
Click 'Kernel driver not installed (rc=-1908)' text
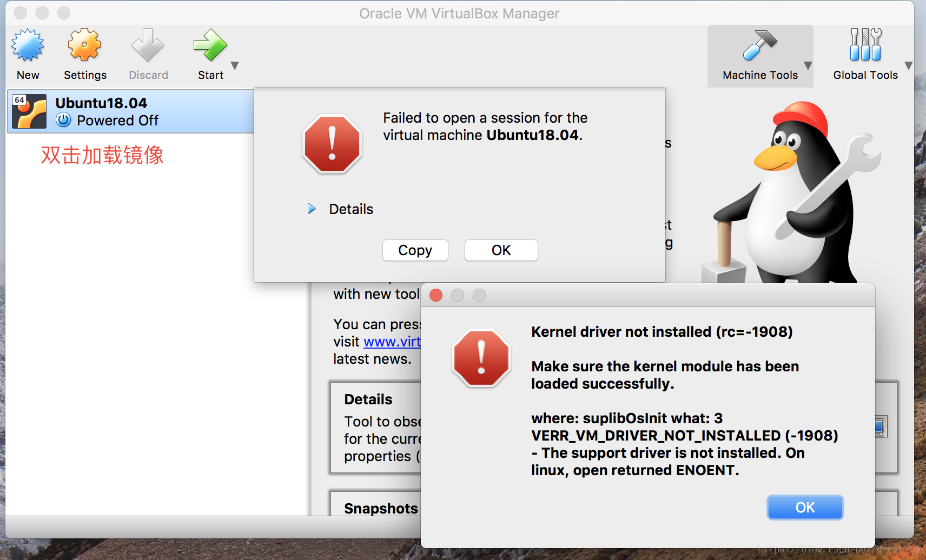[x=662, y=332]
